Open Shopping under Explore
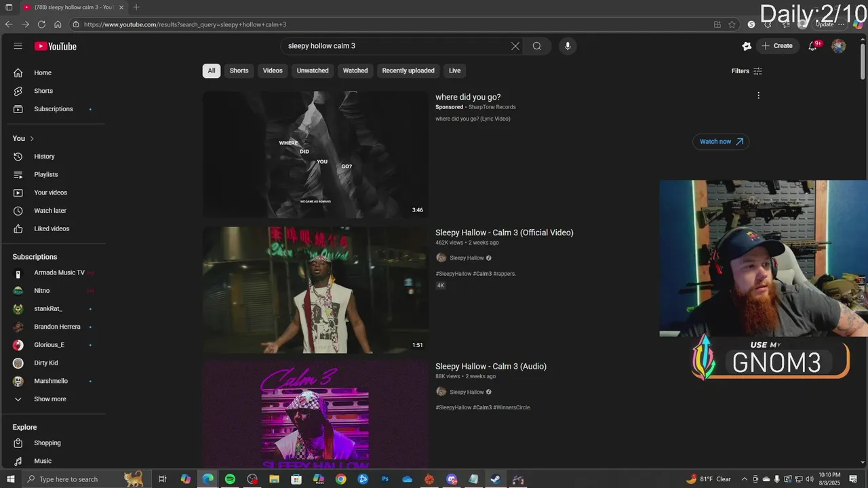The width and height of the screenshot is (868, 488). (57, 443)
